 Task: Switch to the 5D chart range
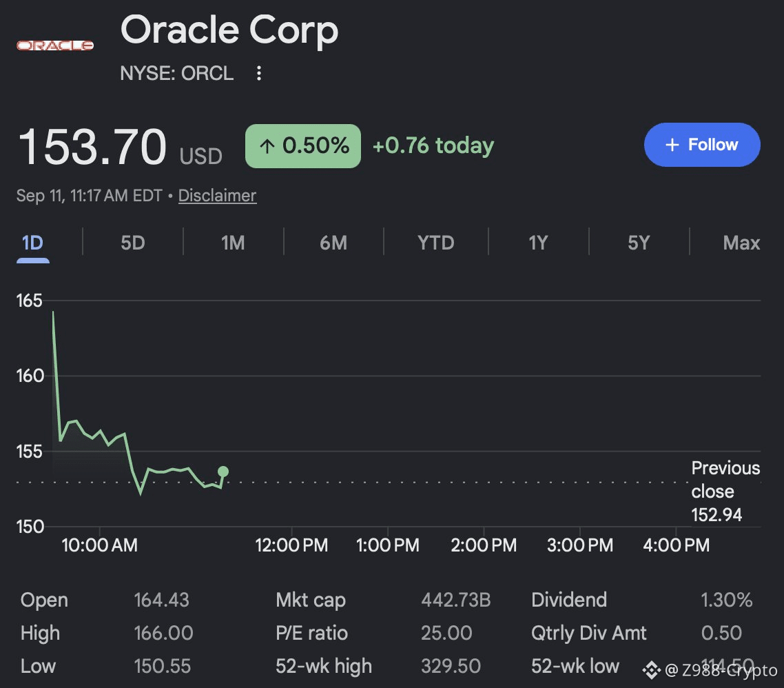132,243
